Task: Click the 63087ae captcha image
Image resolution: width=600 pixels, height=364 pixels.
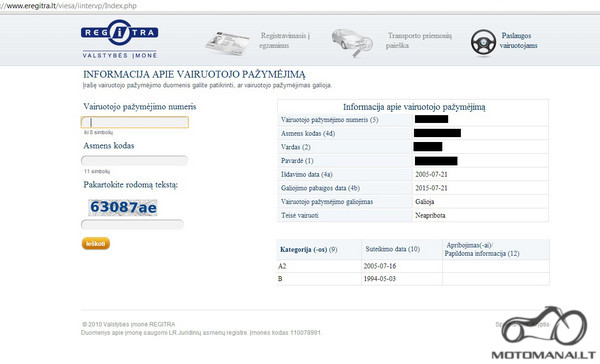Action: pyautogui.click(x=122, y=207)
